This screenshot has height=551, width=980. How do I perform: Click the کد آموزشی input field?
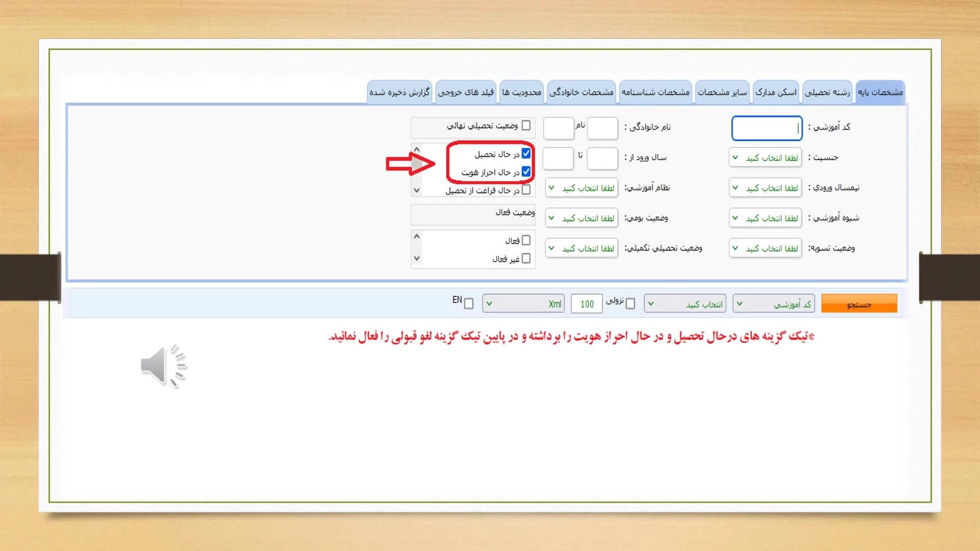coord(766,128)
